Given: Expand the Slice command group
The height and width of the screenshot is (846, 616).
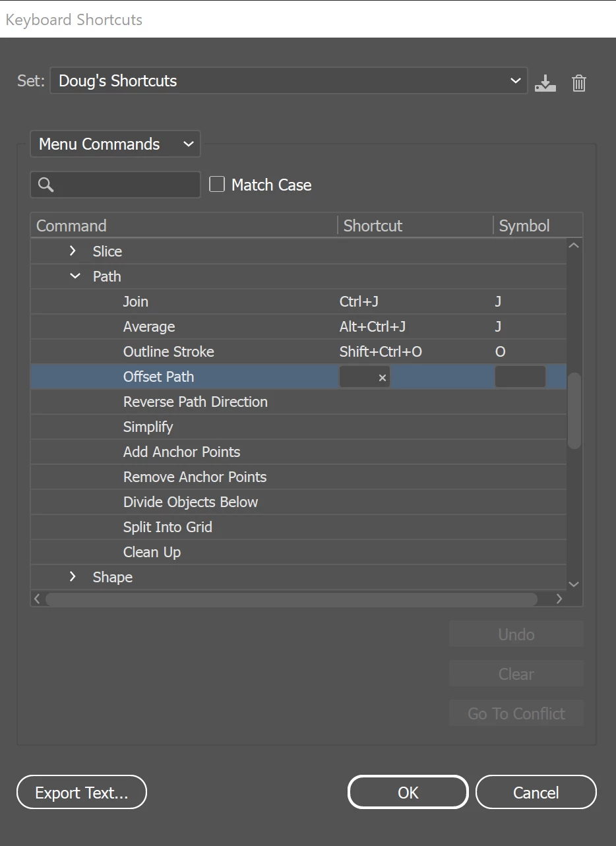Looking at the screenshot, I should 73,251.
